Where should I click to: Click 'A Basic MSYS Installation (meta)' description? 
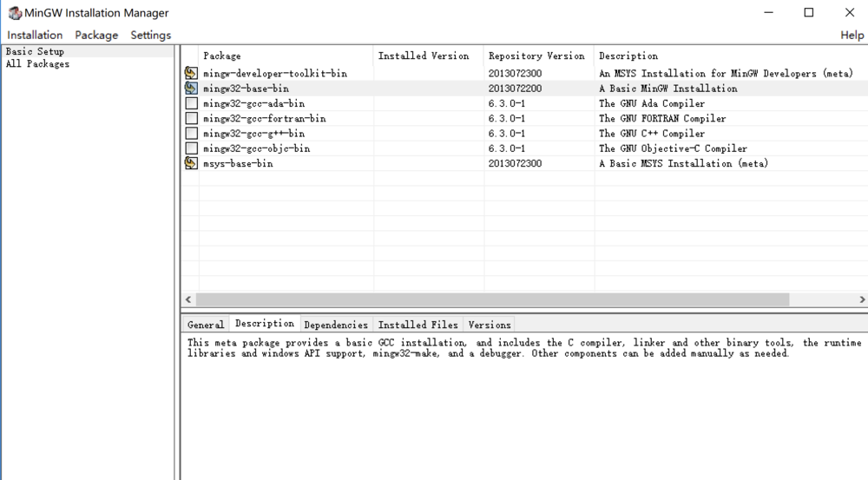click(x=683, y=163)
